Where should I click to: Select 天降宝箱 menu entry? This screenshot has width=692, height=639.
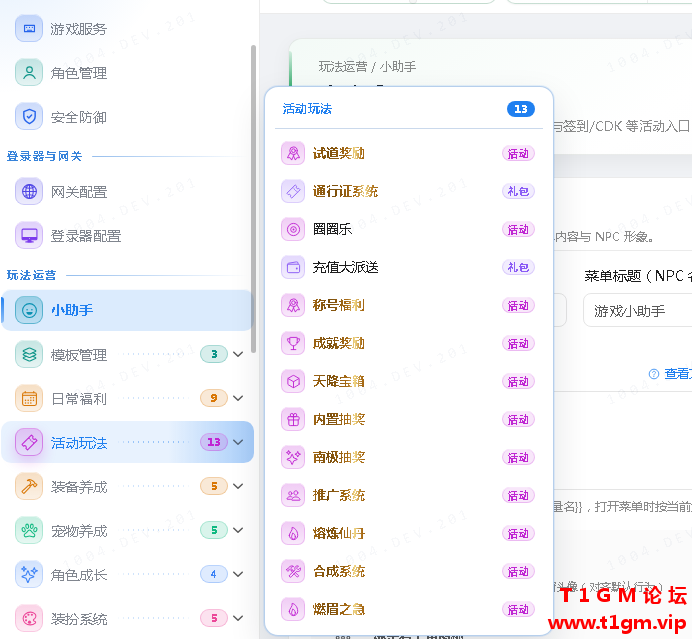pos(408,381)
